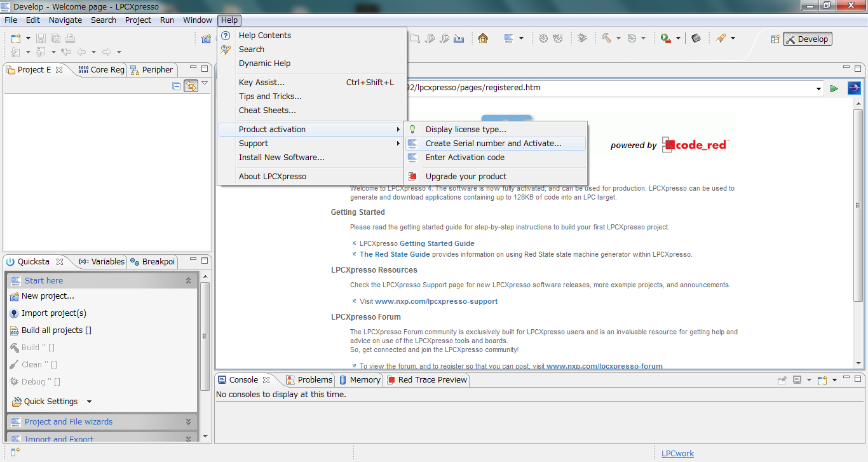
Task: Visit www.nxp.com/lpcxpresso-support link
Action: pos(437,301)
